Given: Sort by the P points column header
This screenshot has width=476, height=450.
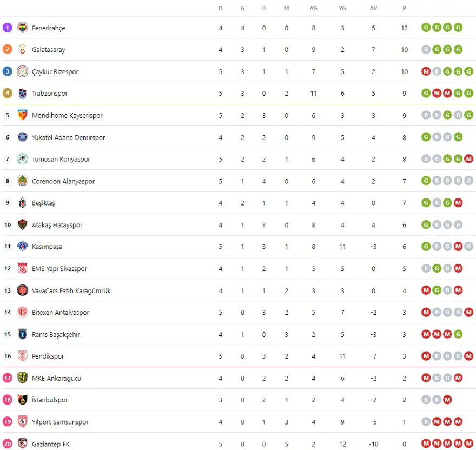Looking at the screenshot, I should 404,8.
